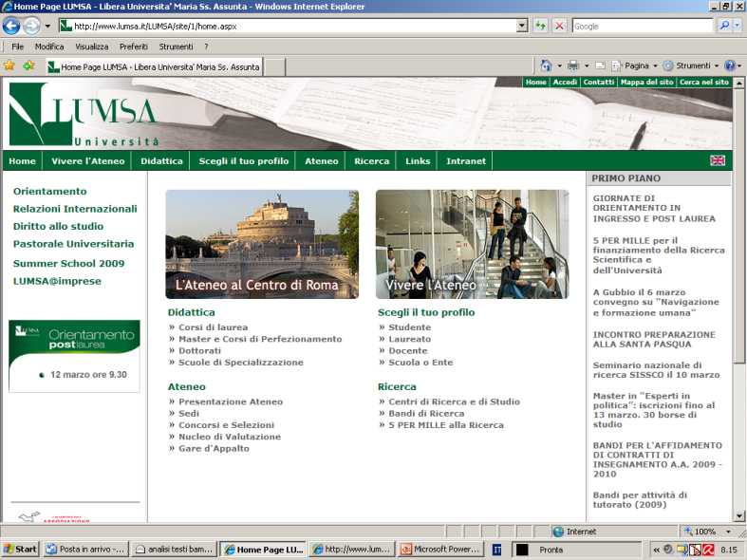
Task: Select the Home Page LUMSA browser tab
Action: (x=155, y=67)
